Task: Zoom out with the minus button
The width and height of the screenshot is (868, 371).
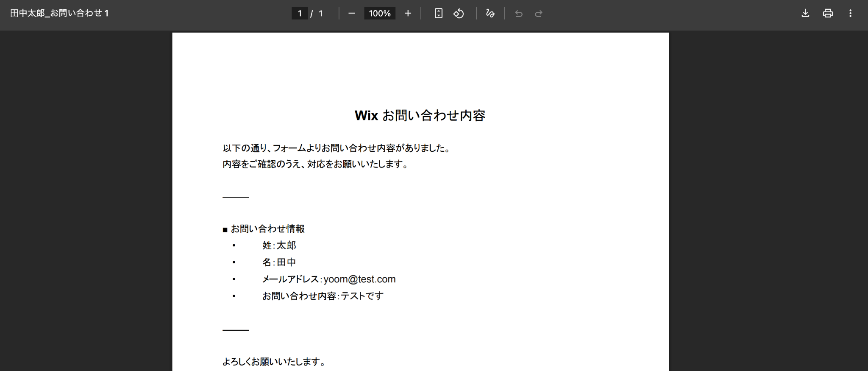Action: pos(351,14)
